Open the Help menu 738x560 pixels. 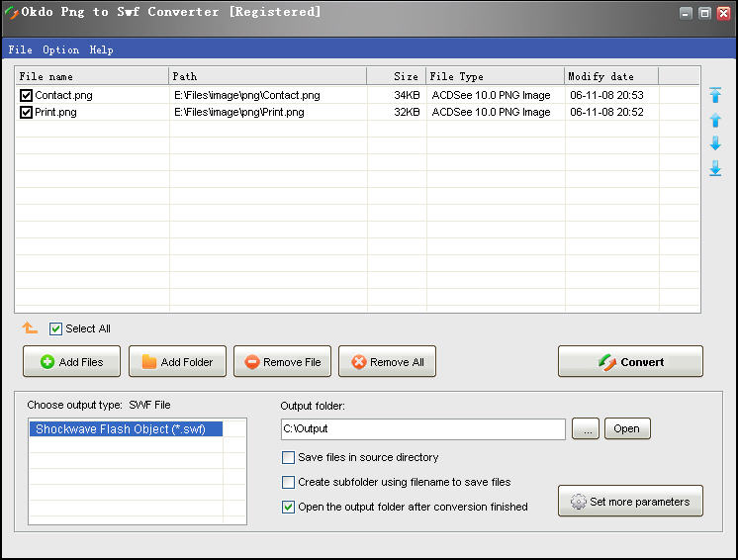point(101,49)
